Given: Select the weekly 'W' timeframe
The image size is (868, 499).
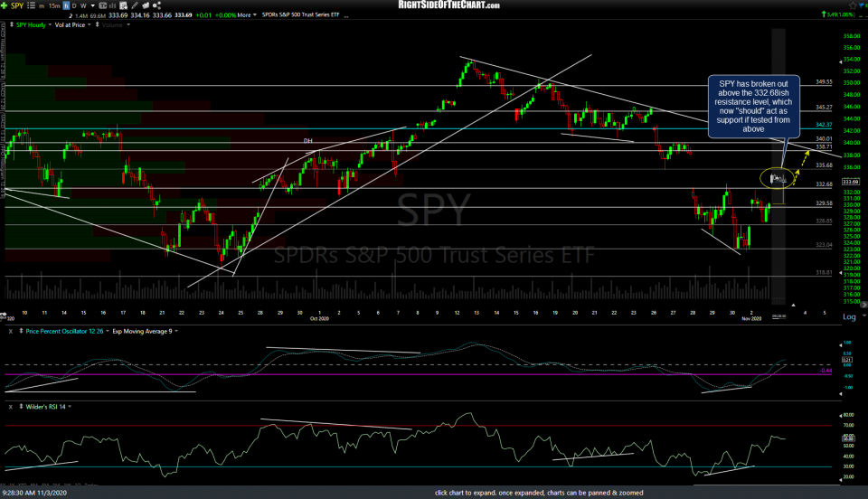Looking at the screenshot, I should point(83,5).
